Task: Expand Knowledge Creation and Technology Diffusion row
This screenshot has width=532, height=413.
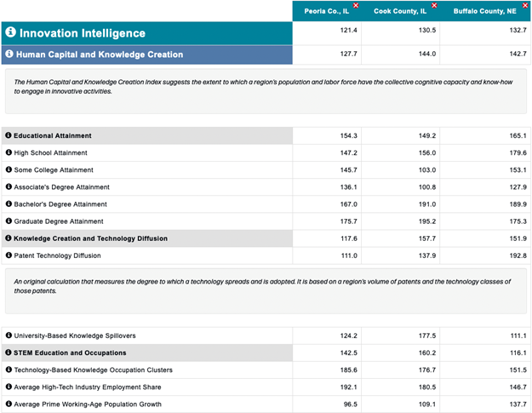Action: coord(147,238)
